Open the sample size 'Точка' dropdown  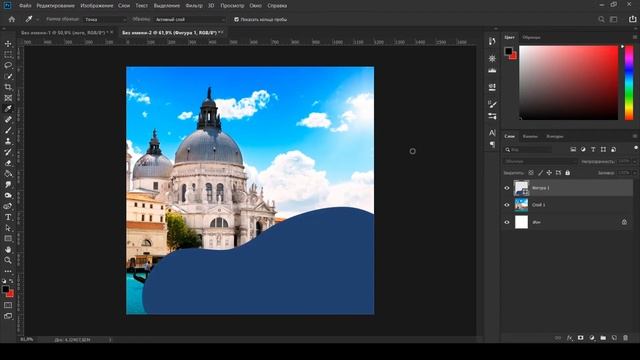tap(105, 19)
